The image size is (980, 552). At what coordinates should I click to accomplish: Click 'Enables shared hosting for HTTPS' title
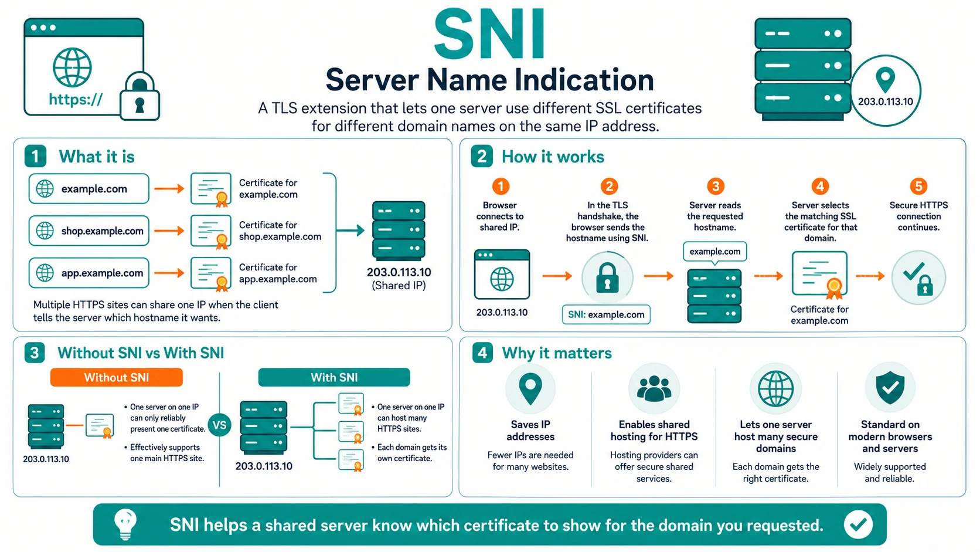(x=654, y=431)
